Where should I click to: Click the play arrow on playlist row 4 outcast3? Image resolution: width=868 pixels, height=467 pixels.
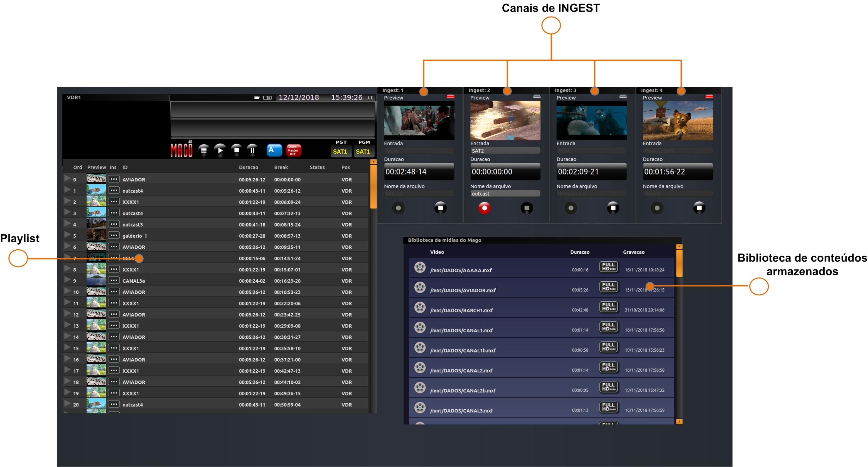pyautogui.click(x=67, y=224)
